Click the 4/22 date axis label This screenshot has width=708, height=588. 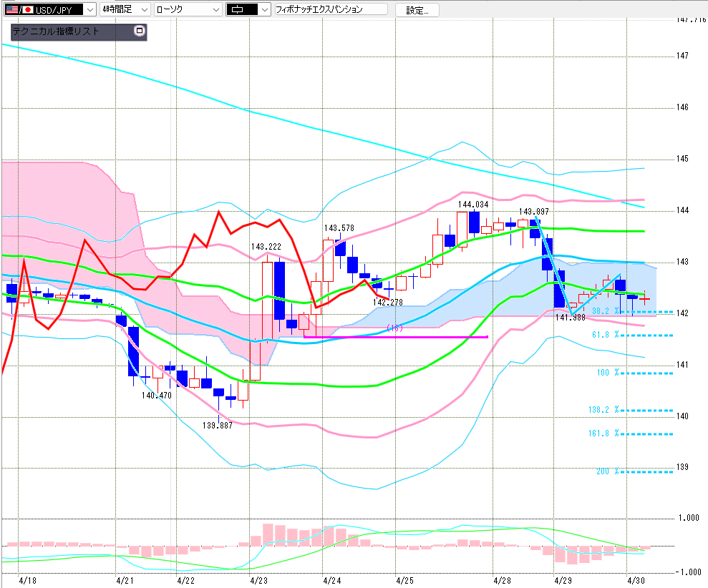click(x=185, y=580)
